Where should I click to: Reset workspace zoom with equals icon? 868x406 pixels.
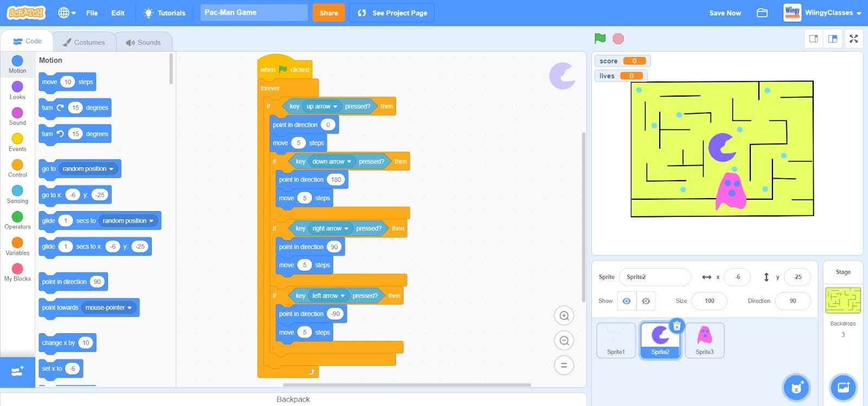point(564,365)
